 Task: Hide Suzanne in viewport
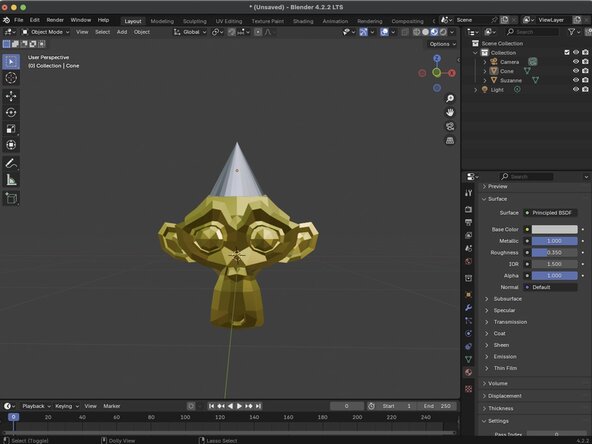(x=576, y=80)
